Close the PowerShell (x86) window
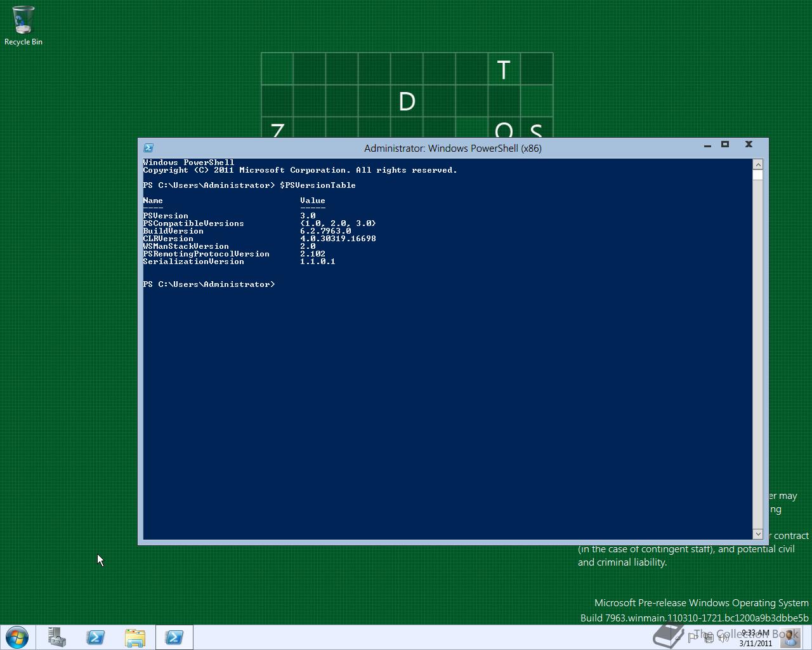This screenshot has width=812, height=650. (x=749, y=145)
